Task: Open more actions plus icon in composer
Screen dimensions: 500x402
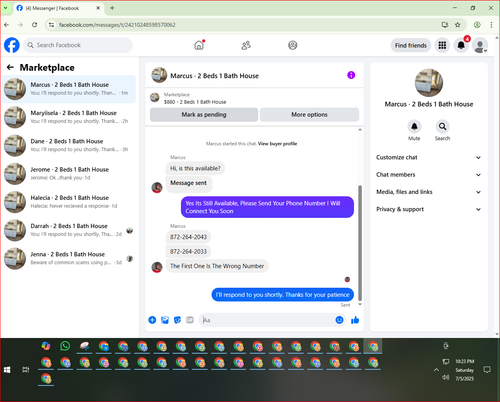Action: pyautogui.click(x=152, y=320)
